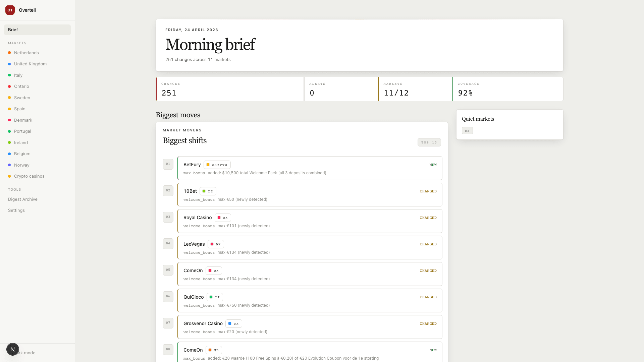Click rank badge 08
This screenshot has height=362, width=644.
pos(168,350)
